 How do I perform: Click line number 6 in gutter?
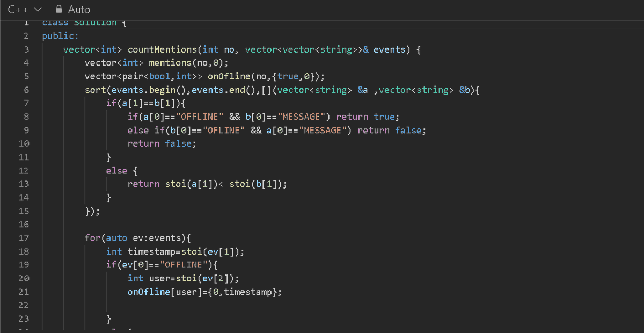[26, 90]
